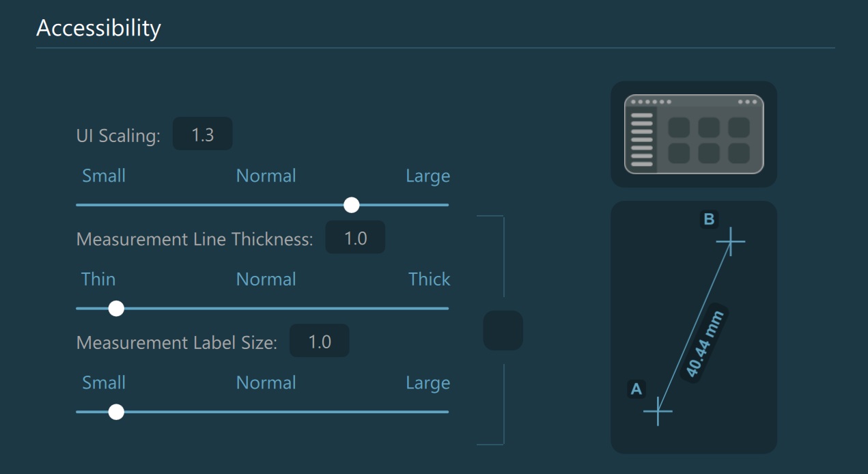Click the Accessibility section heading

coord(98,28)
